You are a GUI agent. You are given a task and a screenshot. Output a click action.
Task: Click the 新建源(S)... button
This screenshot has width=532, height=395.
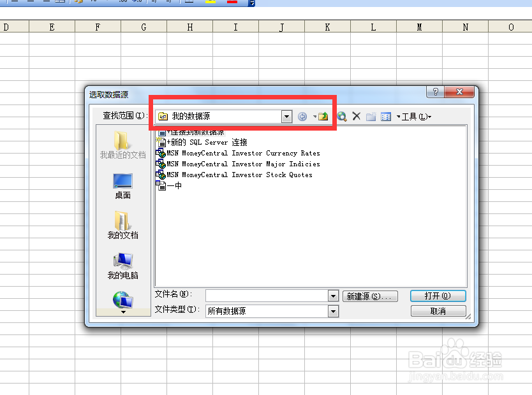(370, 296)
